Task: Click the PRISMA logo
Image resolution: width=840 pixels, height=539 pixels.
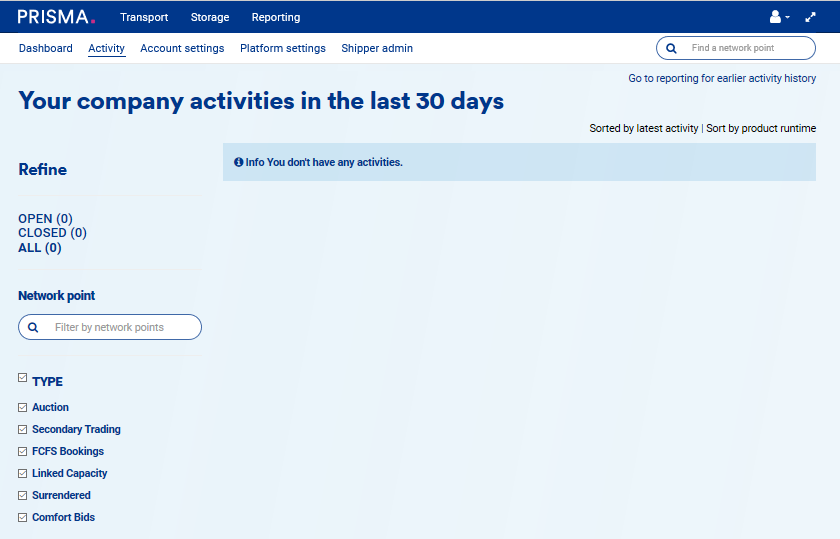Action: (x=57, y=17)
